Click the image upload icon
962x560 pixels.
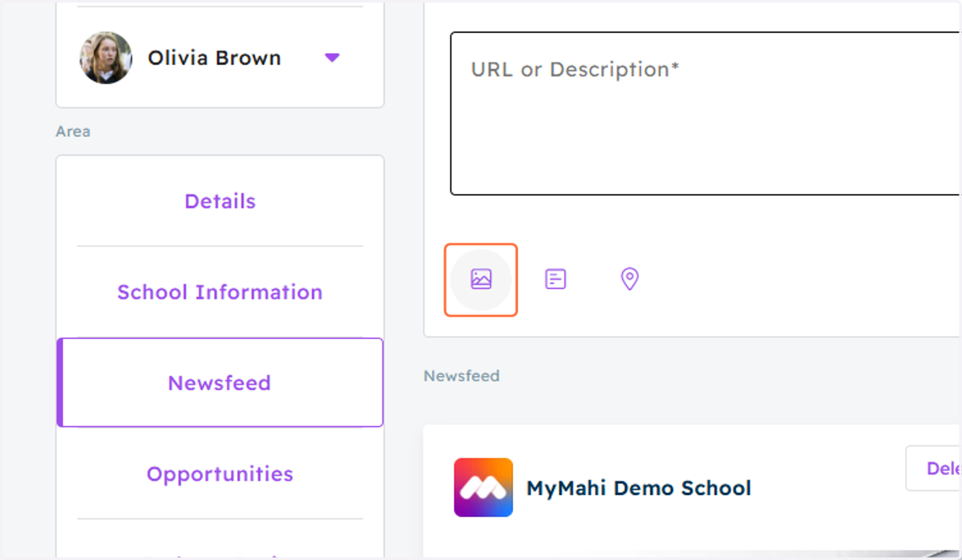coord(481,280)
